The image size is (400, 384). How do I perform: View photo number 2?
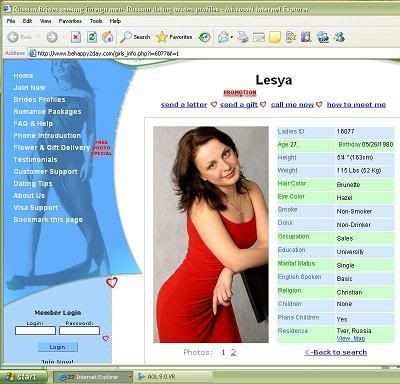[x=233, y=352]
